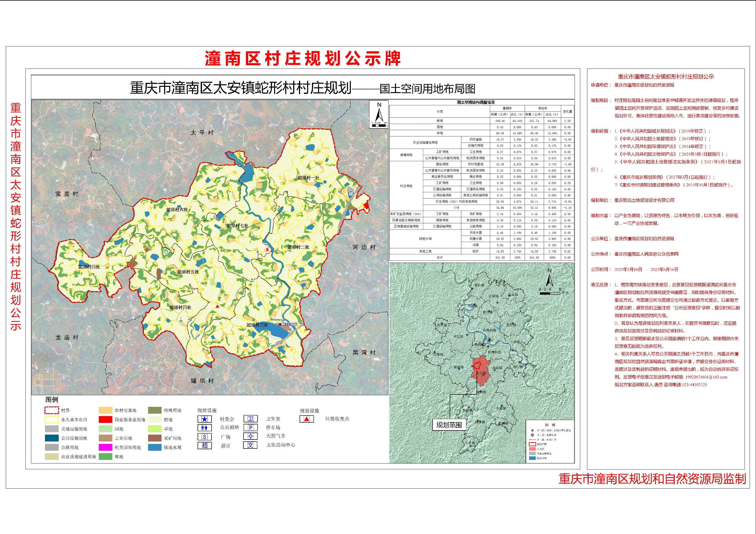This screenshot has height=534, width=756.
Task: Click the 宝盖村 label on the map
Action: coord(67,194)
